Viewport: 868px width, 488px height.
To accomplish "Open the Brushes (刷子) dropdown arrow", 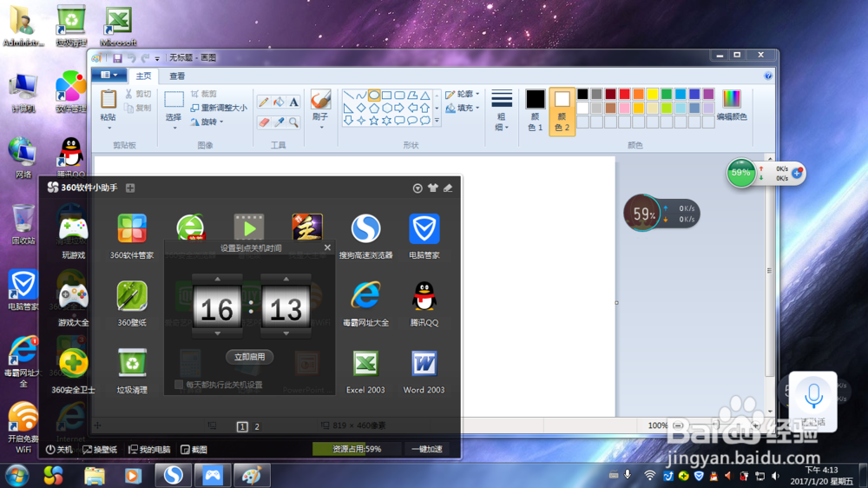I will pos(321,128).
